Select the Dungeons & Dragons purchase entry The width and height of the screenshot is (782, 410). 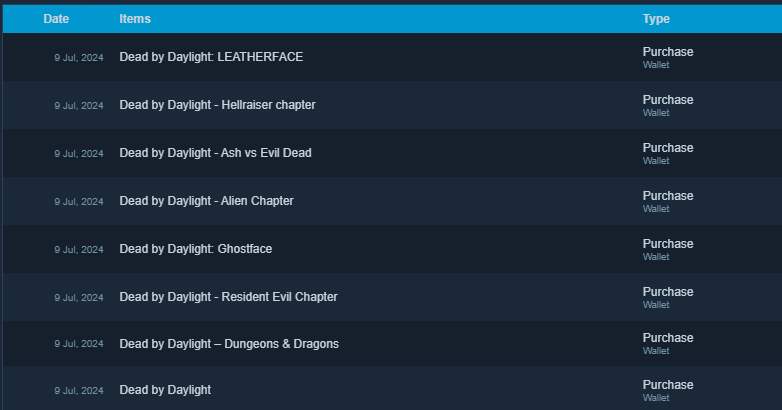tap(392, 344)
